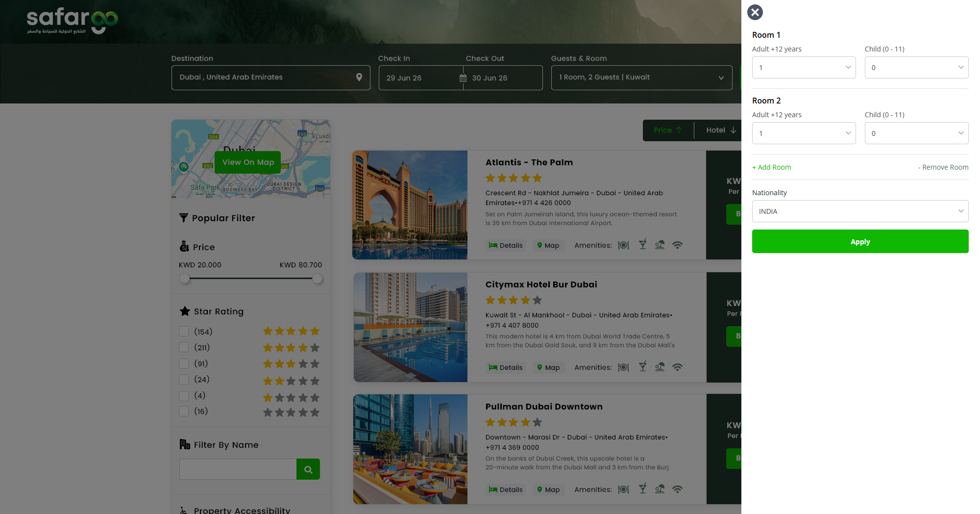Check the 3-star rating filter (91)
This screenshot has height=514, width=980.
tap(184, 363)
